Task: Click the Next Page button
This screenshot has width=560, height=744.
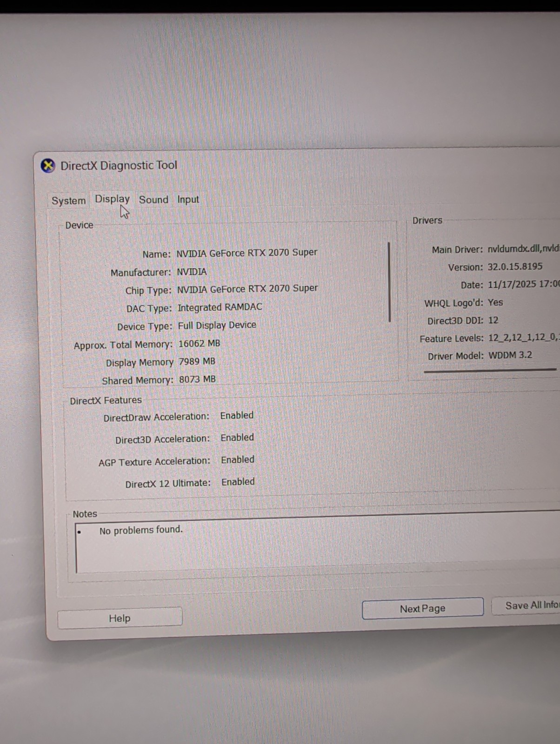Action: click(x=422, y=608)
